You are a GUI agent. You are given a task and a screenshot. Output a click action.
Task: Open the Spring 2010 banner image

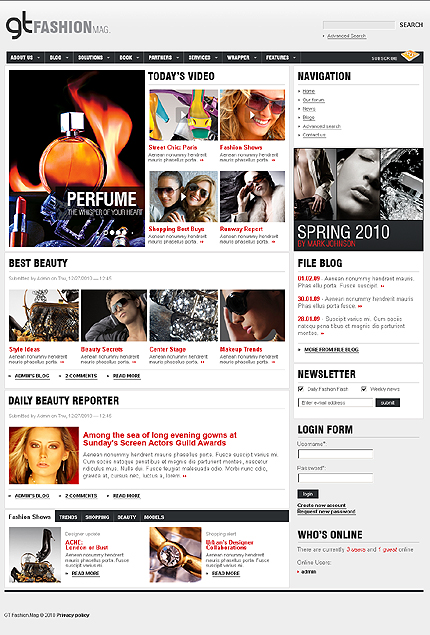tap(359, 199)
